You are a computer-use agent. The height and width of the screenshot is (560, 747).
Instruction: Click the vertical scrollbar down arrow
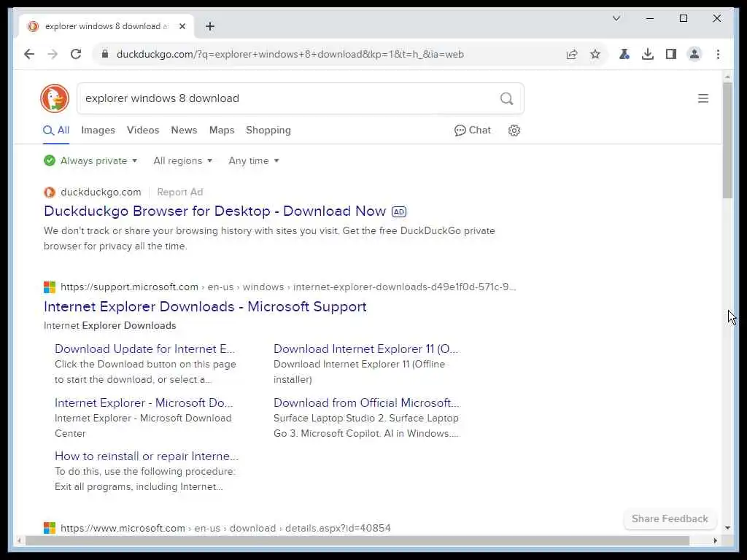point(727,528)
